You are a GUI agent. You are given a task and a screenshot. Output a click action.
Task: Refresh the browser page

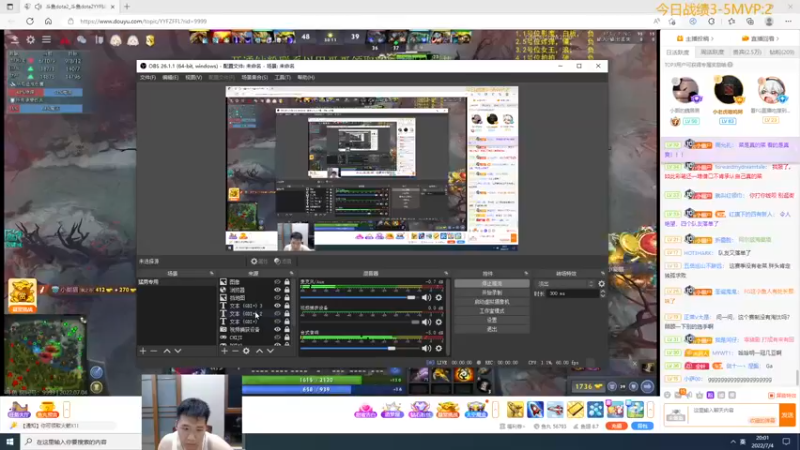click(x=30, y=21)
